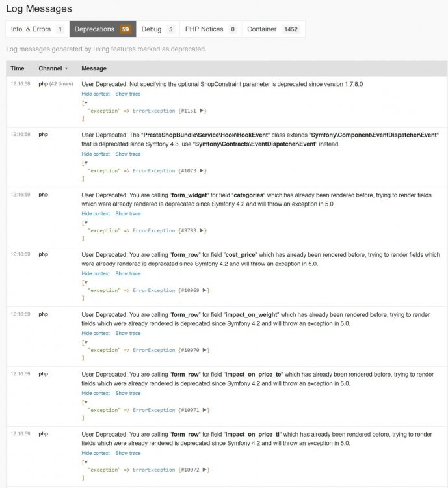The width and height of the screenshot is (448, 488).
Task: Expand ErrorException #1151 arrow
Action: tap(202, 111)
